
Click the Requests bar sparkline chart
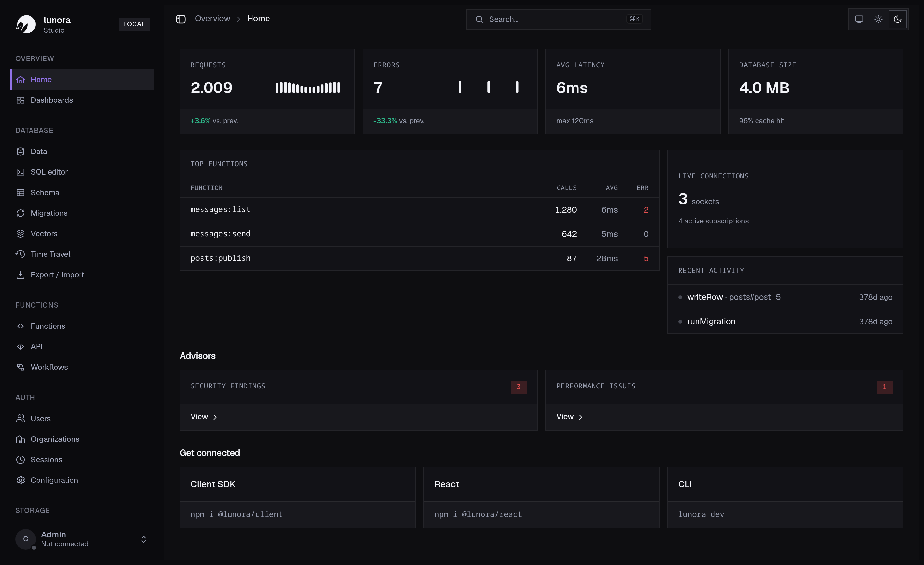coord(308,88)
